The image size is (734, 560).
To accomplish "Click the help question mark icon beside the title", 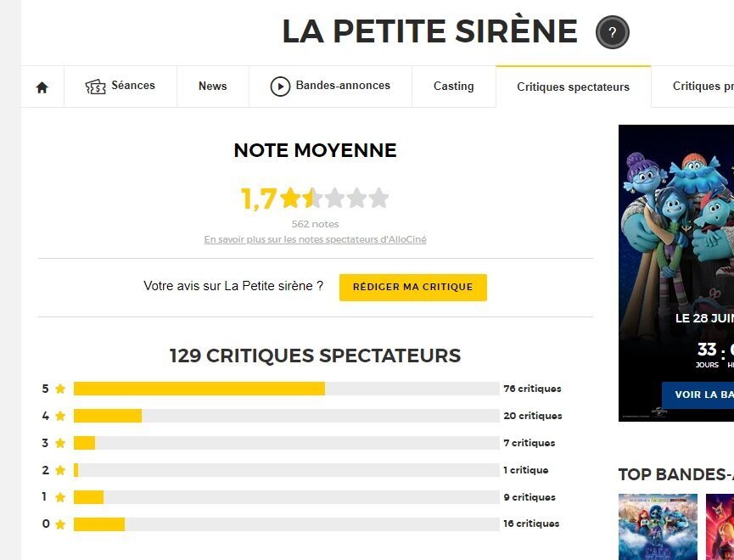I will pos(613,32).
